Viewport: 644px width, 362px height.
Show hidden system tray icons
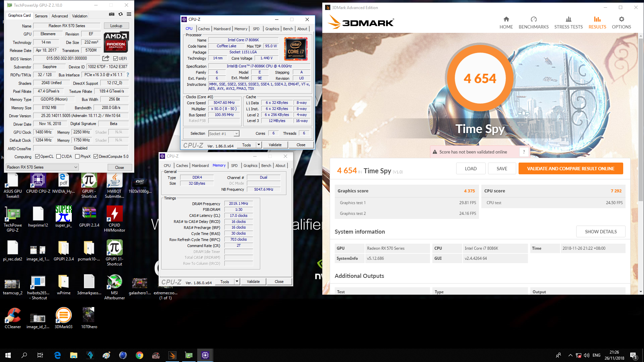pos(570,355)
